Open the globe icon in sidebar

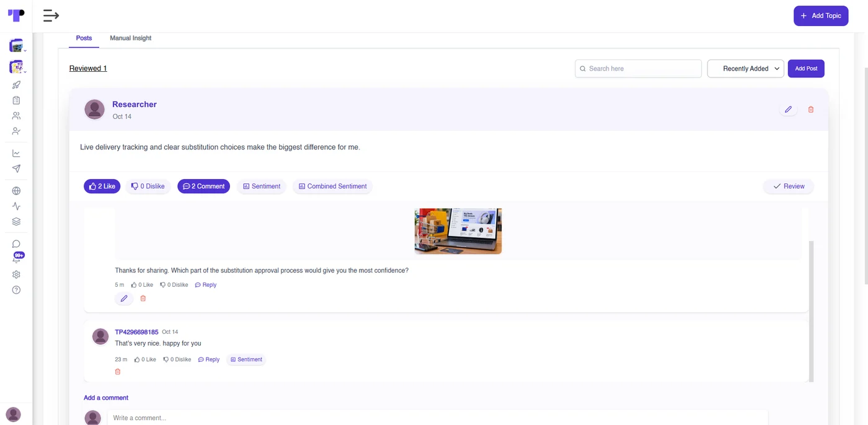16,191
